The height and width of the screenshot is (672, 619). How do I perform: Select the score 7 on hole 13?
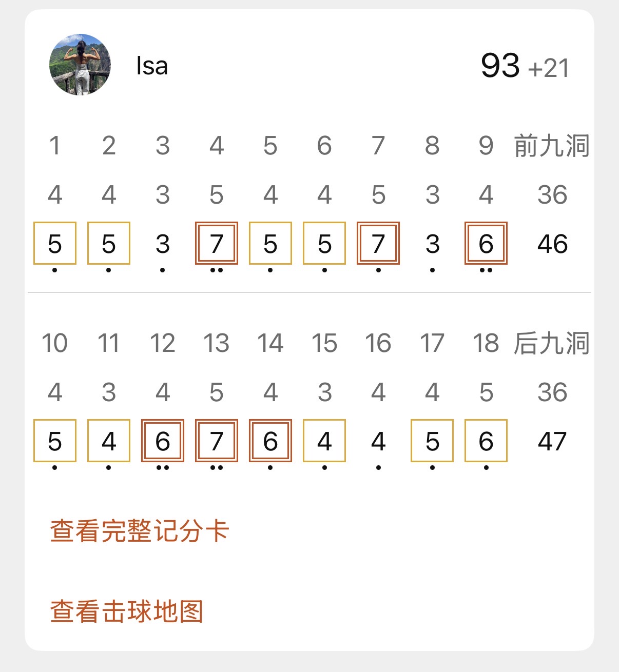217,441
